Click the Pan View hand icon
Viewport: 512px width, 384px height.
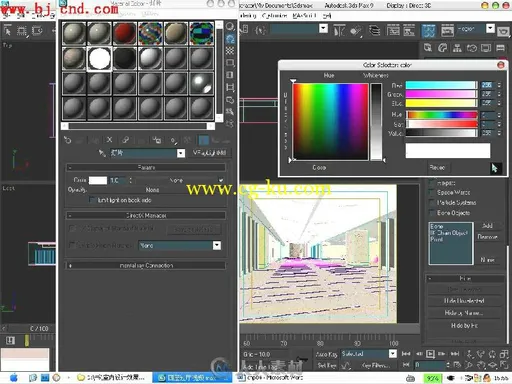481,365
